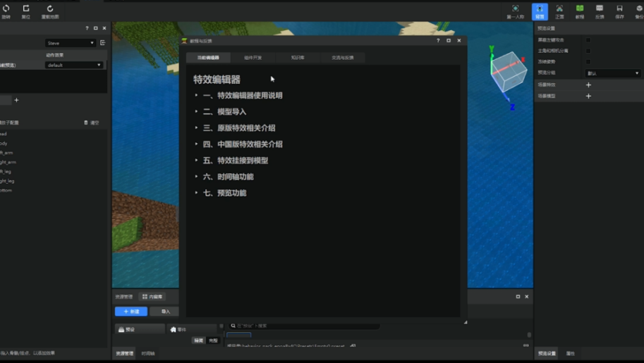Click the 反馈 feedback icon

[x=600, y=11]
